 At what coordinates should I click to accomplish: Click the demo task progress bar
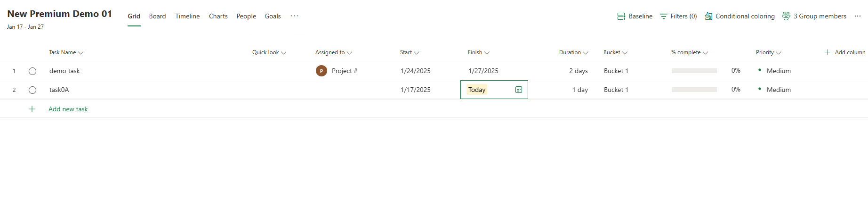(x=694, y=71)
